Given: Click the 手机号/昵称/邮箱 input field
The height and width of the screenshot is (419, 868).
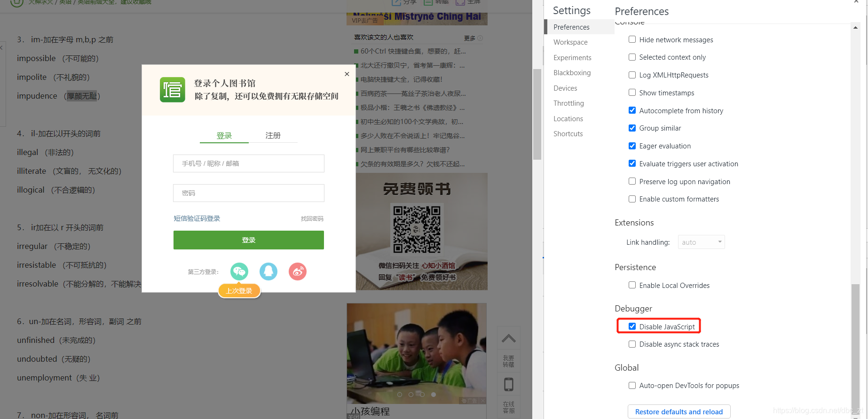Looking at the screenshot, I should (x=249, y=163).
